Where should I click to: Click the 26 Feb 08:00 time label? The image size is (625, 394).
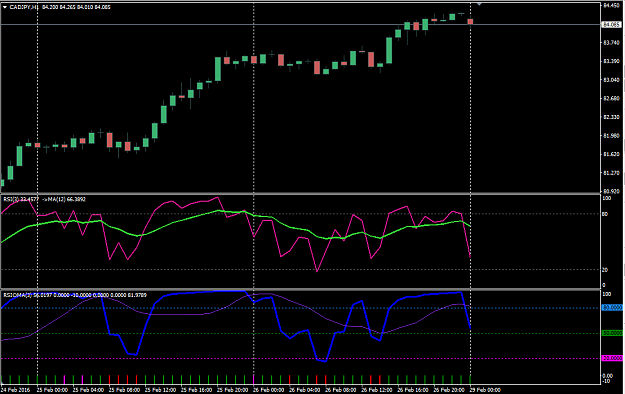tap(340, 390)
